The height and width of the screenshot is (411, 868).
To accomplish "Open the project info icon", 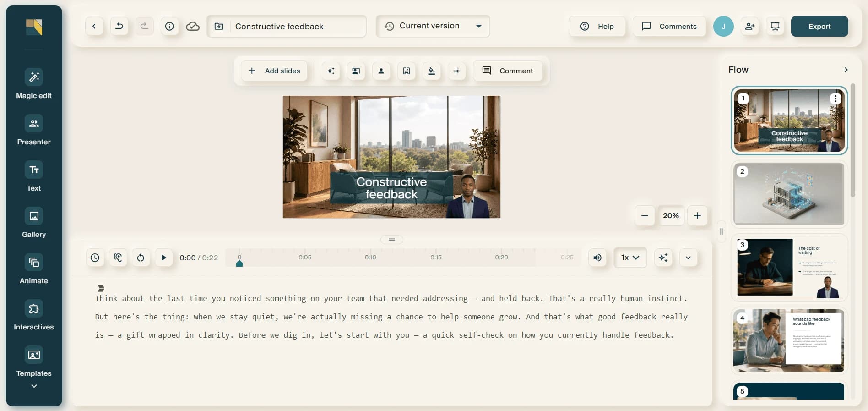I will coord(169,26).
